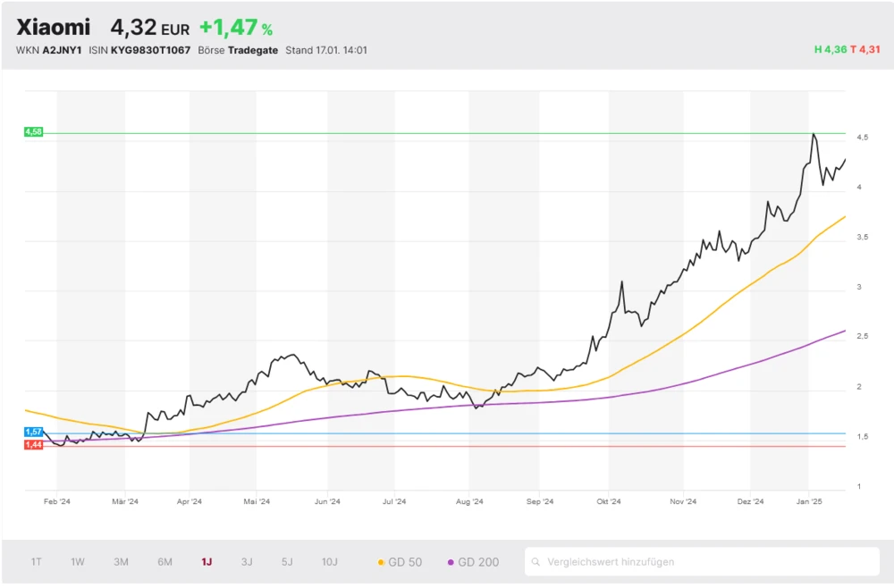Click the green 4,58 high label
This screenshot has width=894, height=588.
(34, 132)
